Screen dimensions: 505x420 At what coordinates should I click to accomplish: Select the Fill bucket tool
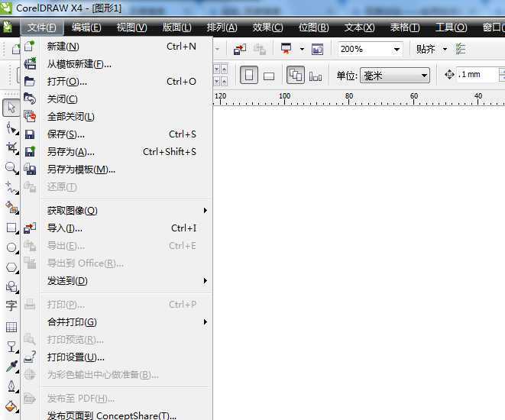tap(11, 406)
